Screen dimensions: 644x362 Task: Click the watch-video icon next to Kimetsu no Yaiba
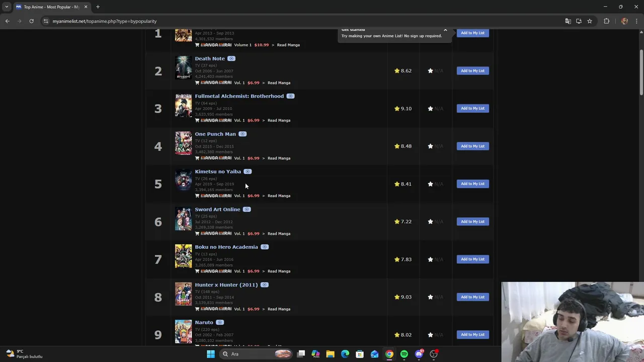point(248,171)
